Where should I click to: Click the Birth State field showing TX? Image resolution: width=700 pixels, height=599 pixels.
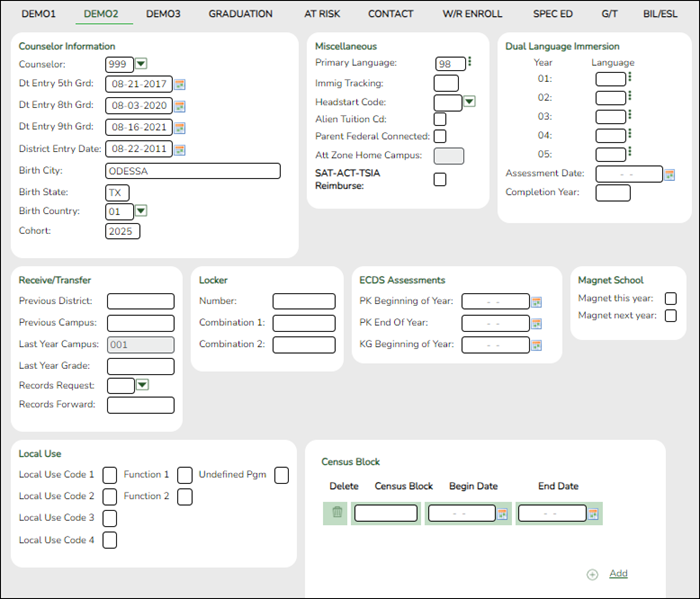click(117, 193)
